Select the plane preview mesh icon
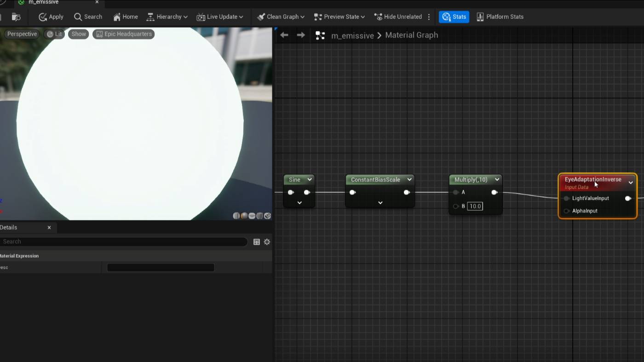 [252, 216]
